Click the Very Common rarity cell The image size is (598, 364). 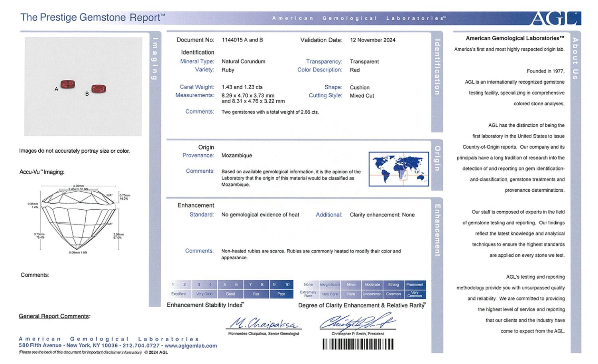tap(415, 294)
